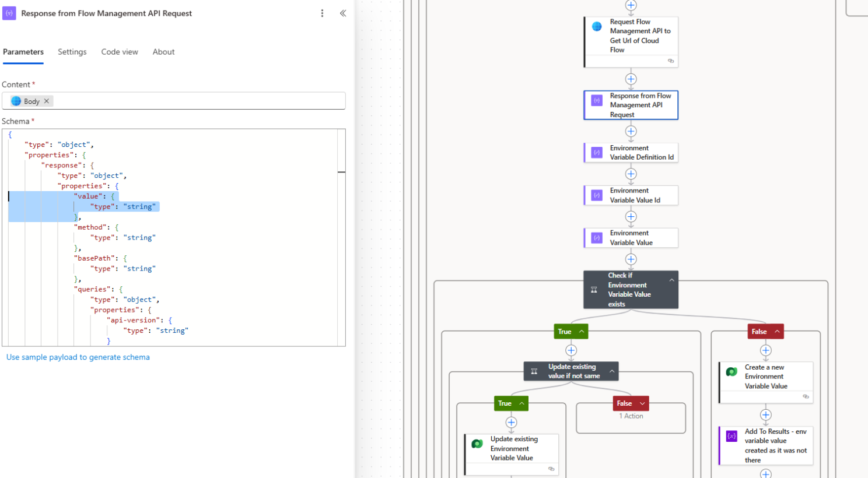Select the Response action icon in the panel header
868x478 pixels.
(x=8, y=13)
